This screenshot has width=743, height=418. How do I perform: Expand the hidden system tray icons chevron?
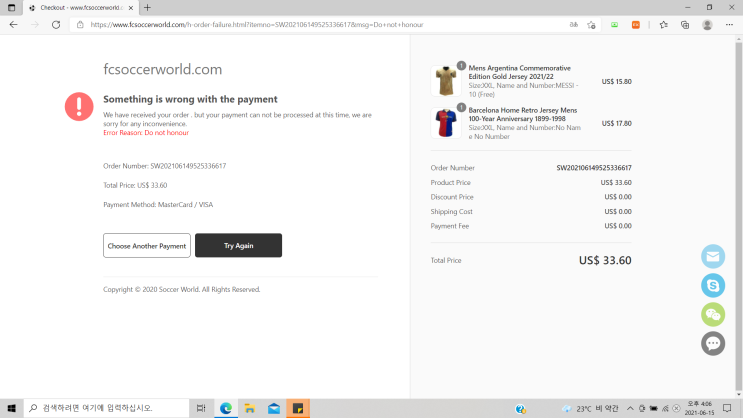pos(630,409)
